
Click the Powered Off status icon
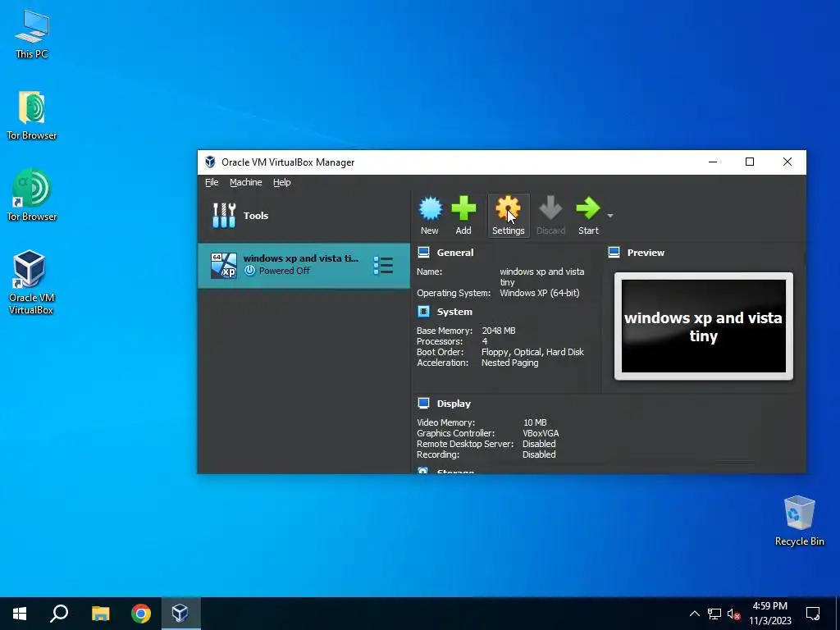coord(249,271)
